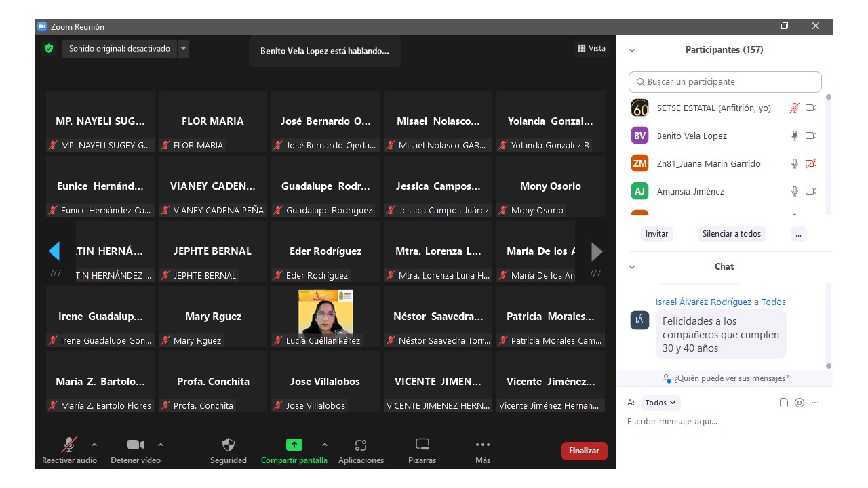Toggle microphone for Benito Vela Lopez

pyautogui.click(x=795, y=136)
